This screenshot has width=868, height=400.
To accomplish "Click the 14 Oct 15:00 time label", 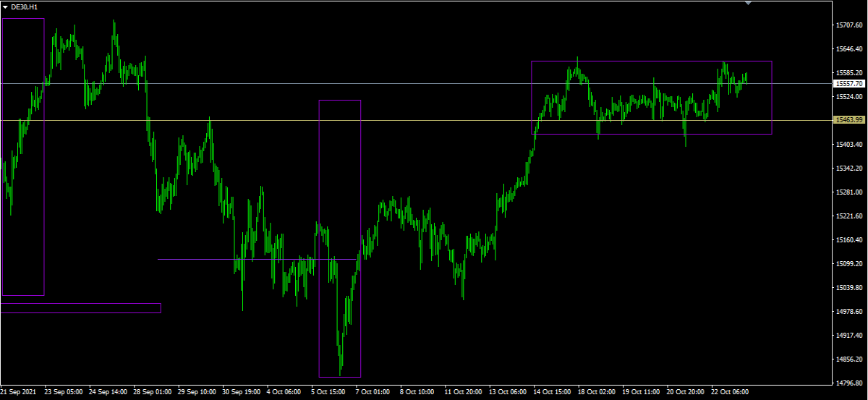I will (x=553, y=392).
